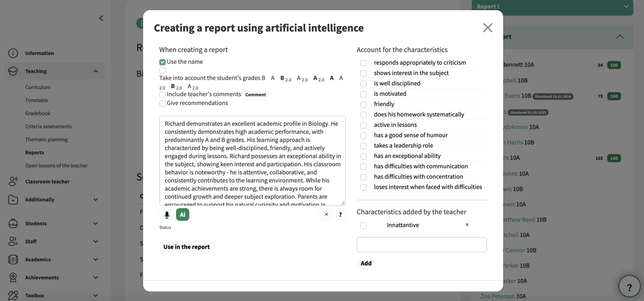Click Use in the report button
Screen dimensions: 644x301
[x=186, y=247]
